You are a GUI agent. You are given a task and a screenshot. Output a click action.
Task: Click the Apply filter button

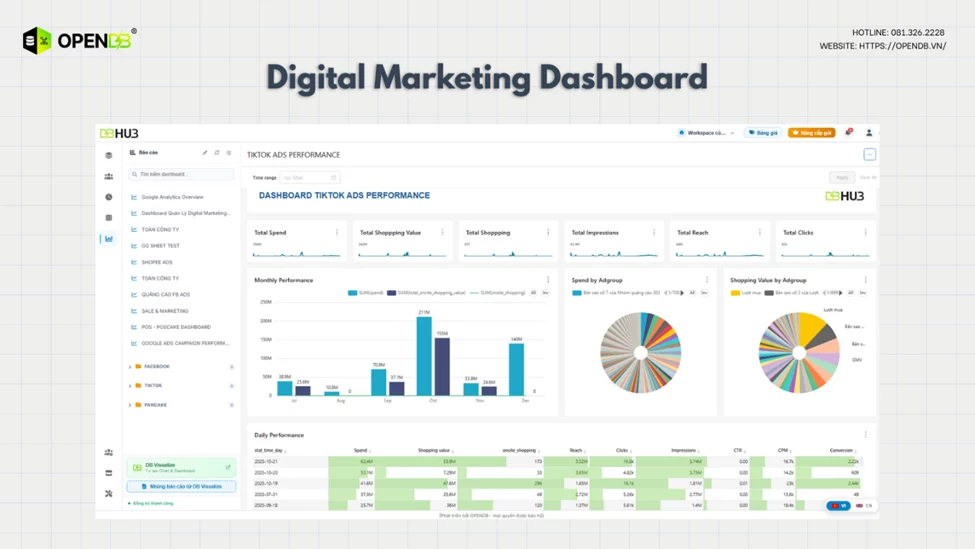pos(842,178)
